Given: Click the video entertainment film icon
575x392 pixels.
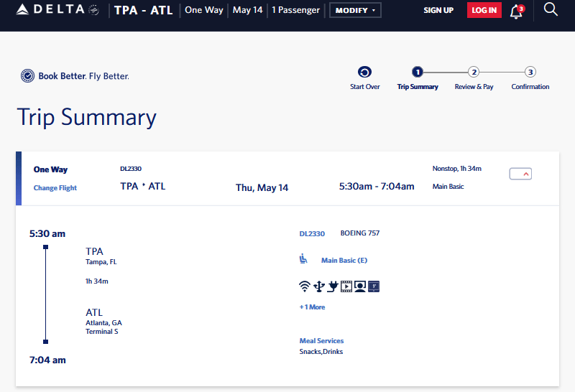Looking at the screenshot, I should 346,286.
